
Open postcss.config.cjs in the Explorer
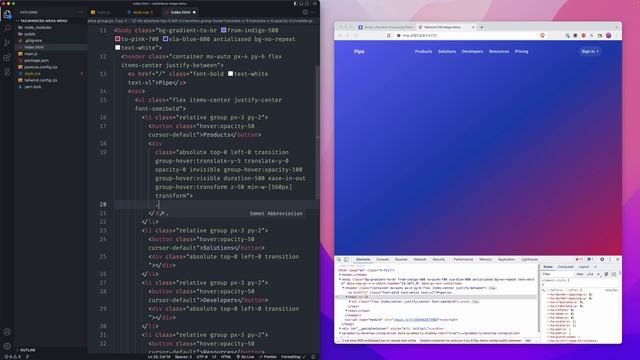[x=41, y=67]
